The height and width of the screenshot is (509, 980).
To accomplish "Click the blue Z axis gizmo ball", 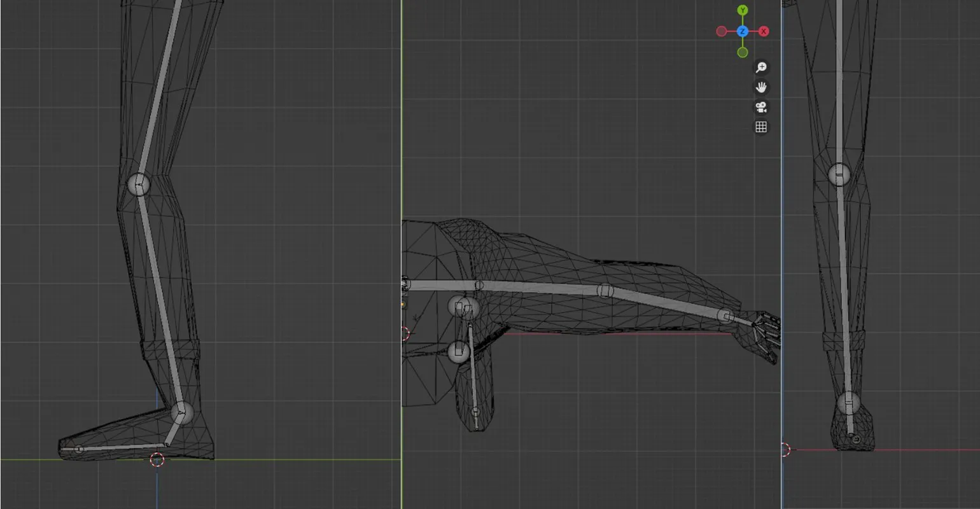I will (743, 31).
